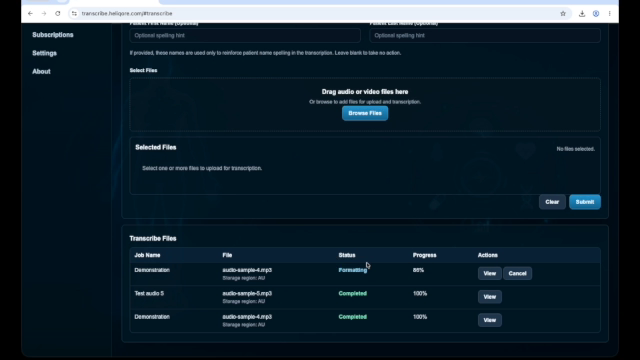Click the Clear button

(x=552, y=202)
